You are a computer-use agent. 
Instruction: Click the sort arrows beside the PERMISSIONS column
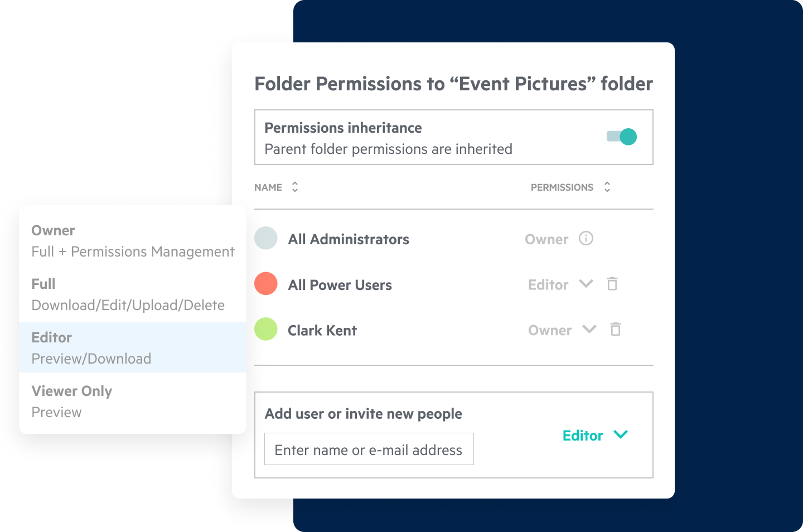pyautogui.click(x=607, y=187)
